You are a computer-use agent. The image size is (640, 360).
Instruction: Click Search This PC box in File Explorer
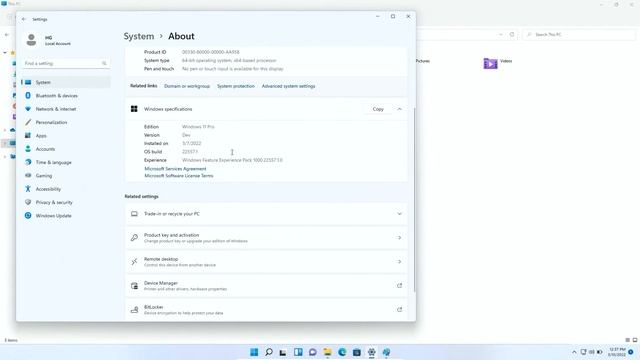[579, 35]
